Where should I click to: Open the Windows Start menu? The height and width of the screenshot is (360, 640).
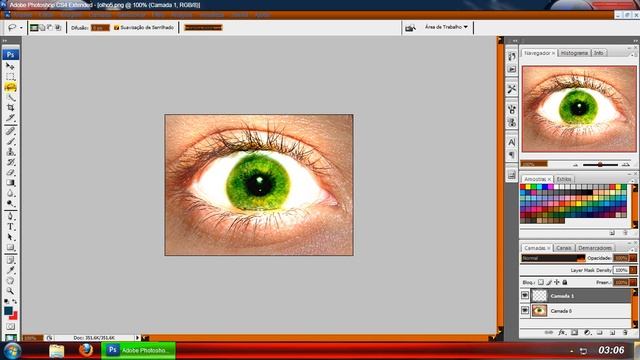coord(12,351)
